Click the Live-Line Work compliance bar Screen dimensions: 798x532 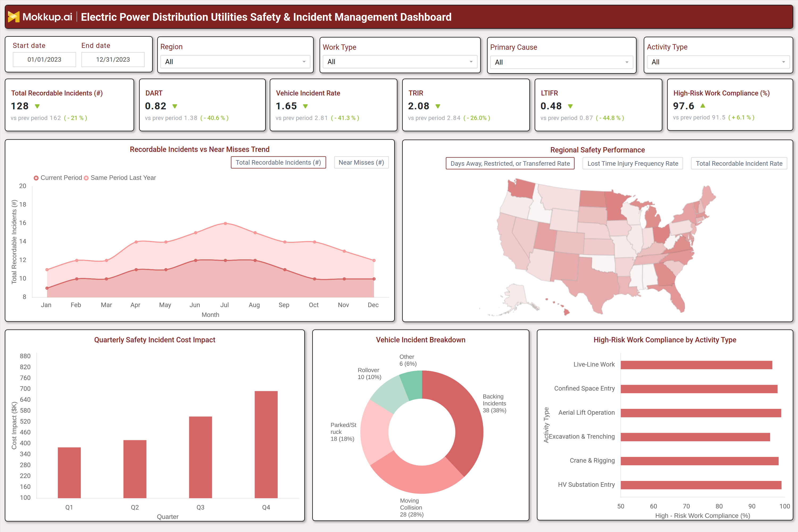[x=697, y=365]
